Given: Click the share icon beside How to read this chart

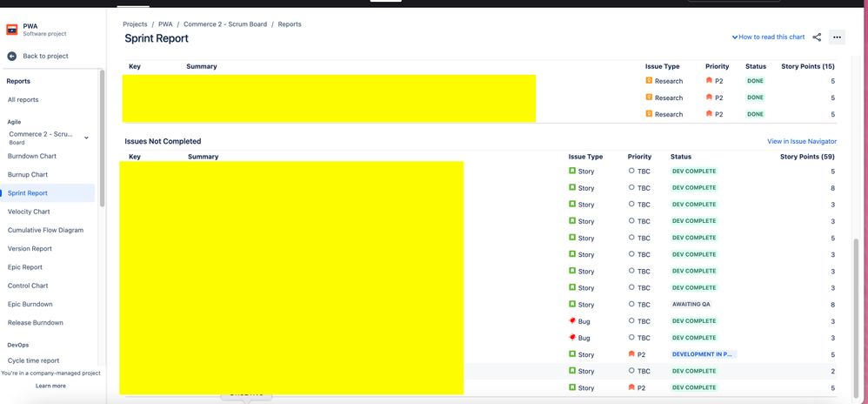Looking at the screenshot, I should pos(817,37).
